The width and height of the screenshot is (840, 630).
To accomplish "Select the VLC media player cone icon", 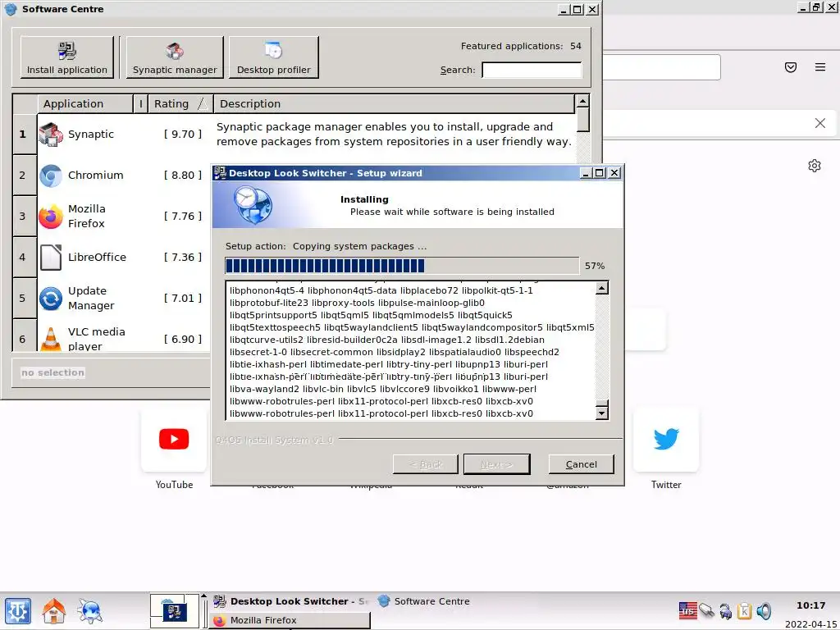I will coord(51,339).
